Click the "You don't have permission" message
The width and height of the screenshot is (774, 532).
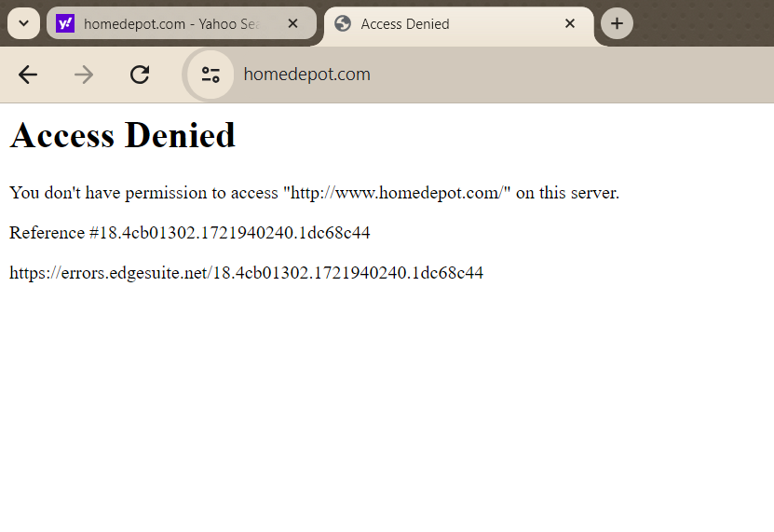point(314,193)
